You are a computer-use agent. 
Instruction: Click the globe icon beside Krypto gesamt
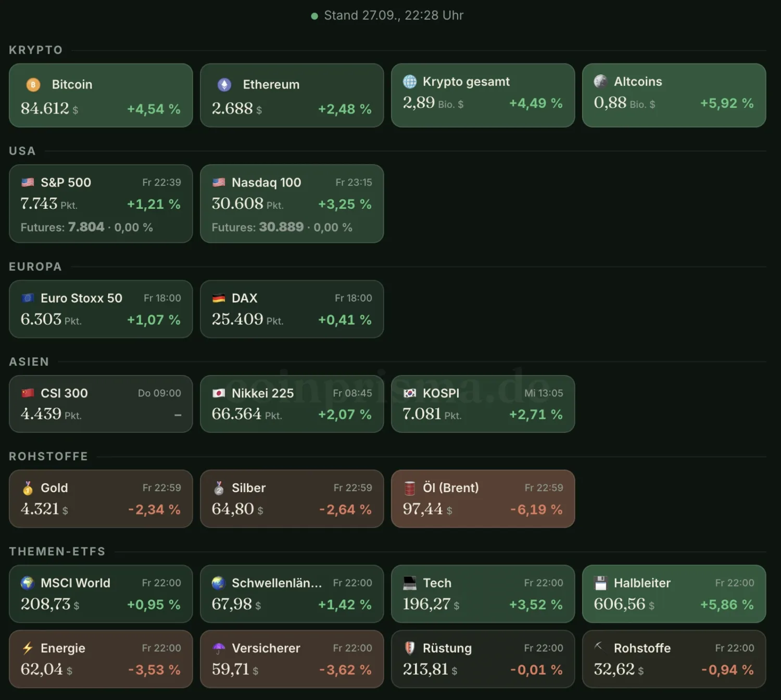coord(410,81)
